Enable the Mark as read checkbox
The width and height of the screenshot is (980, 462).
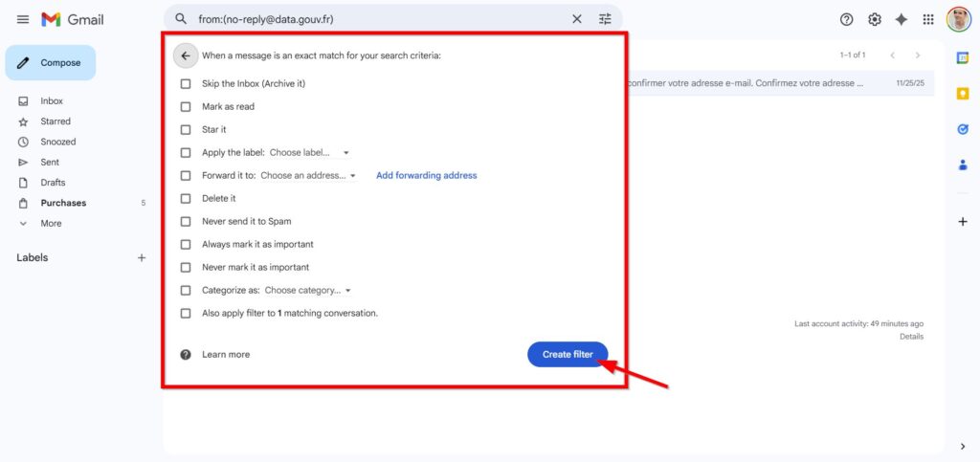pyautogui.click(x=186, y=107)
